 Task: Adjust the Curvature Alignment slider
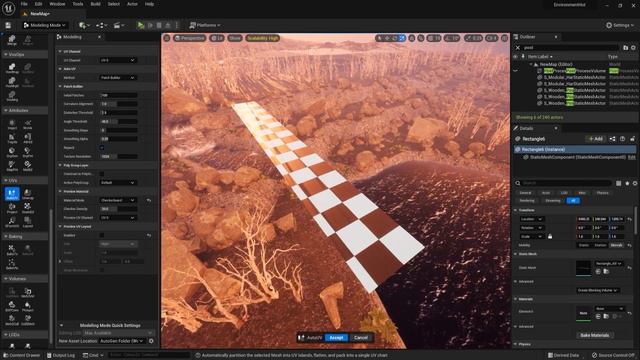tap(118, 104)
